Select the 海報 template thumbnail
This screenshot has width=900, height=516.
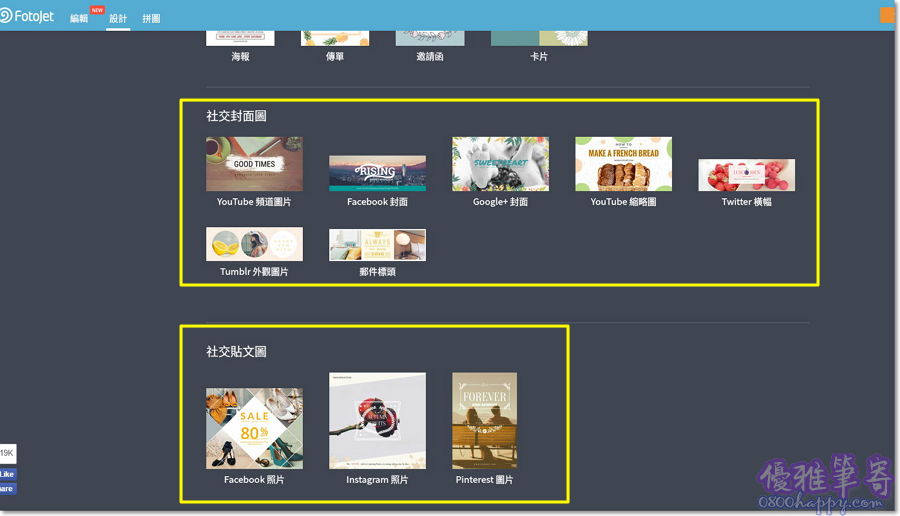[x=240, y=38]
